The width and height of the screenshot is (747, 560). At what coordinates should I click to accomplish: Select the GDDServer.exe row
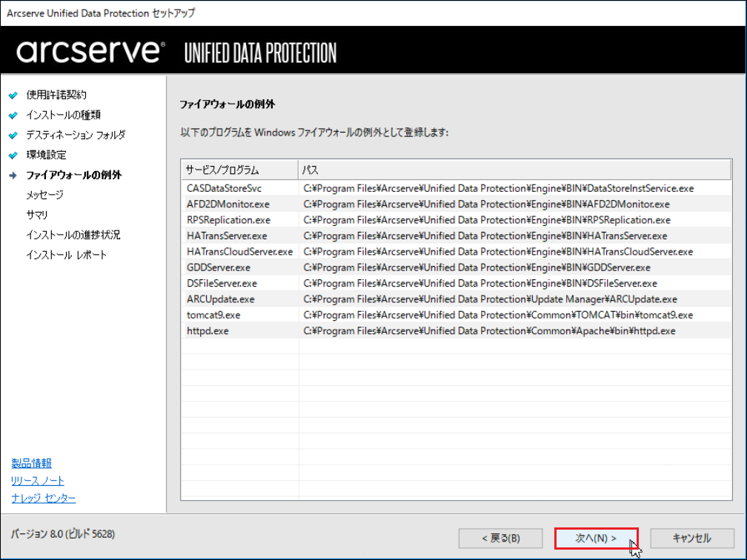click(456, 267)
